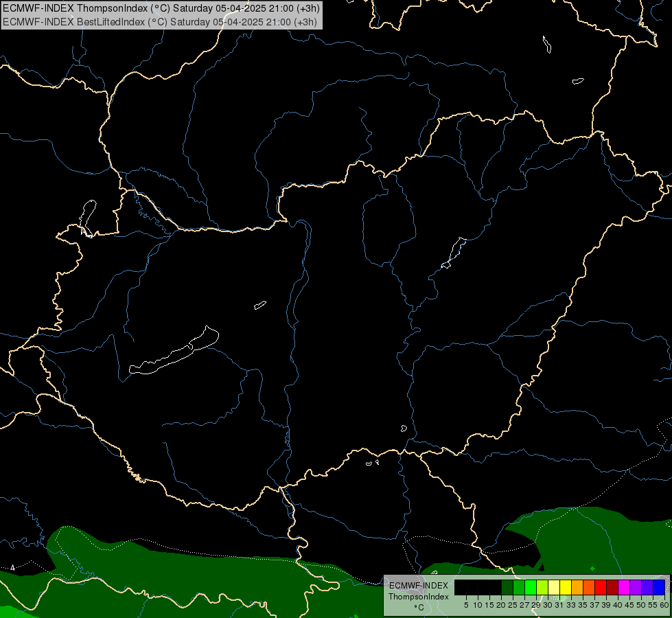Select the magenta 40–45 legend swatch
672x618 pixels.
point(624,587)
